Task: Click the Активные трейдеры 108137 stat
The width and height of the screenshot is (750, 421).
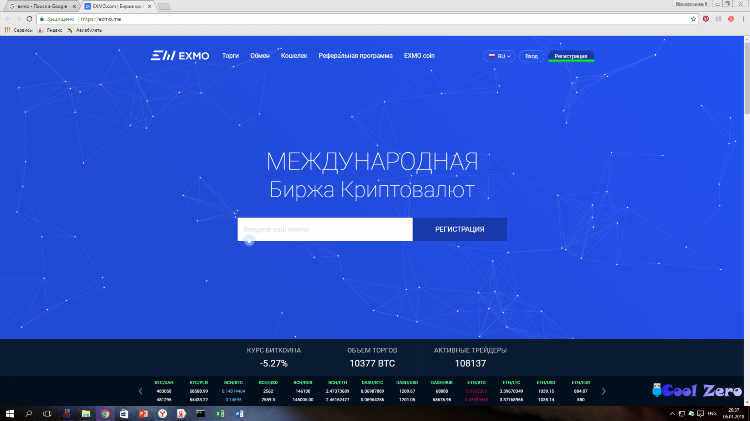Action: point(470,357)
